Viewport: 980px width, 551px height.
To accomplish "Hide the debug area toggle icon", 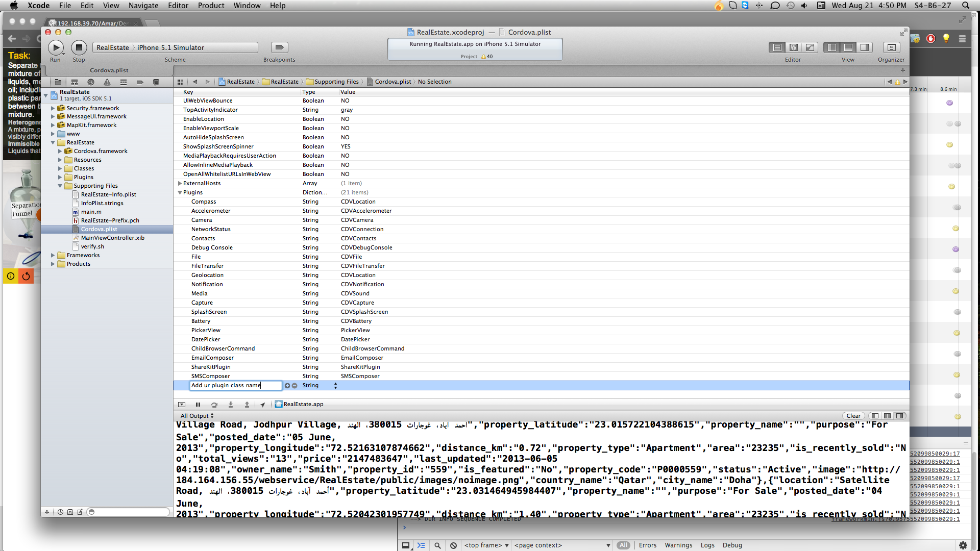I will pos(182,405).
